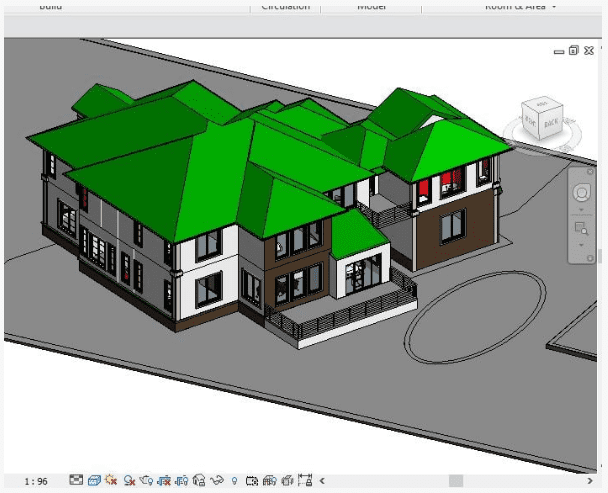Toggle Shadows on/off icon
Viewport: 608px width, 493px height.
129,481
